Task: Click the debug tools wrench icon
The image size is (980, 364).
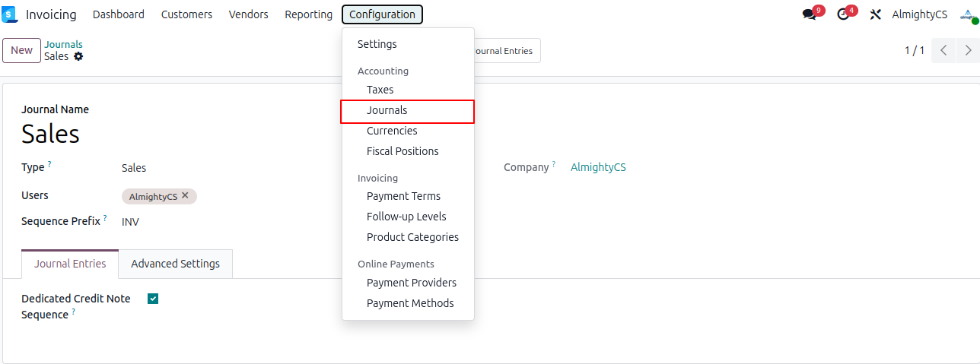Action: click(x=876, y=14)
